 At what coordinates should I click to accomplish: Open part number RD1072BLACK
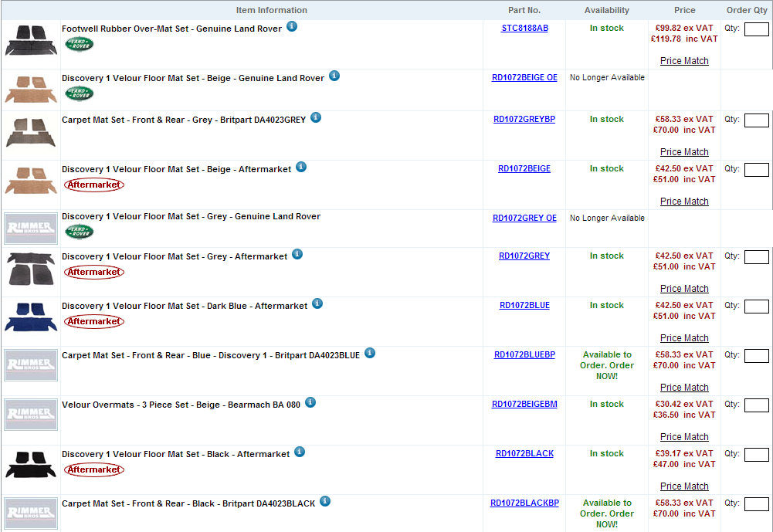[524, 453]
